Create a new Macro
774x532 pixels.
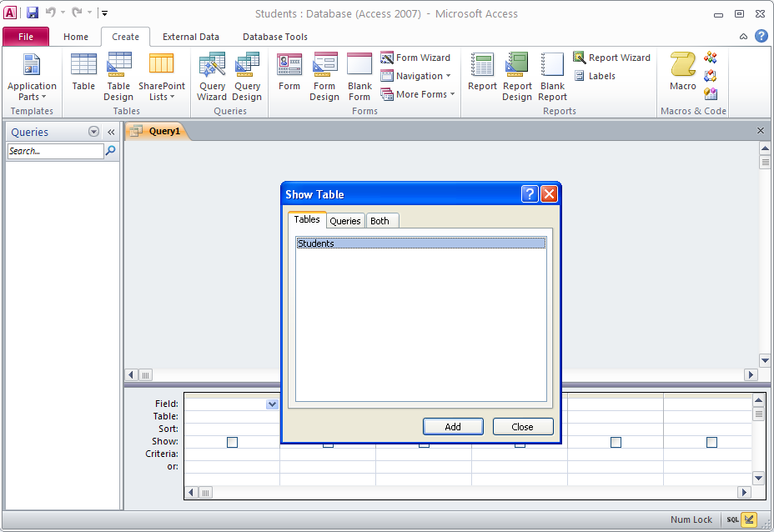point(683,72)
